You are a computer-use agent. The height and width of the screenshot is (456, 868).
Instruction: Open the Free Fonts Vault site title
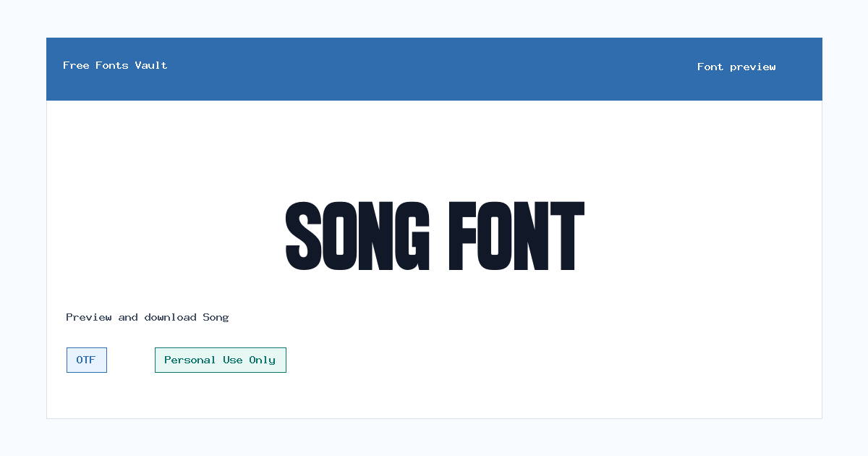click(115, 65)
